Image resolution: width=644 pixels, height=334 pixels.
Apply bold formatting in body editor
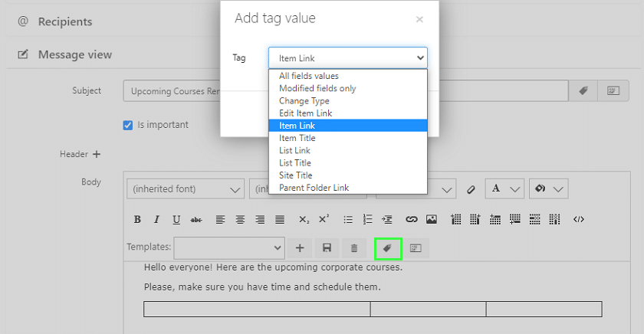[x=137, y=220]
